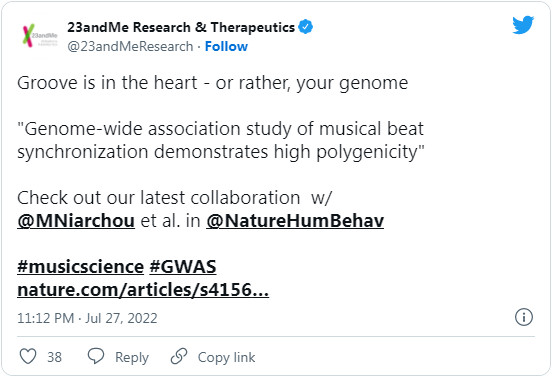552x377 pixels.
Task: Click the Twitter bird logo
Action: [523, 25]
